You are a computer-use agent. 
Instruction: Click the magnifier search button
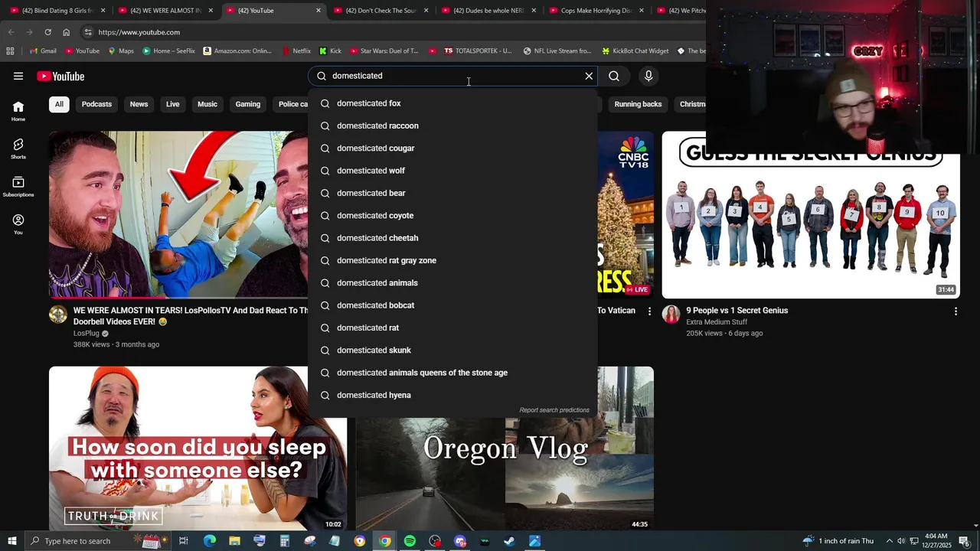point(614,76)
